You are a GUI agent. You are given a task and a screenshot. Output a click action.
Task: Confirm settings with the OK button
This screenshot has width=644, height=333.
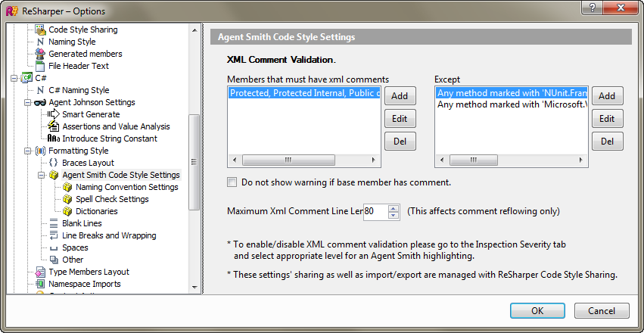tap(537, 311)
